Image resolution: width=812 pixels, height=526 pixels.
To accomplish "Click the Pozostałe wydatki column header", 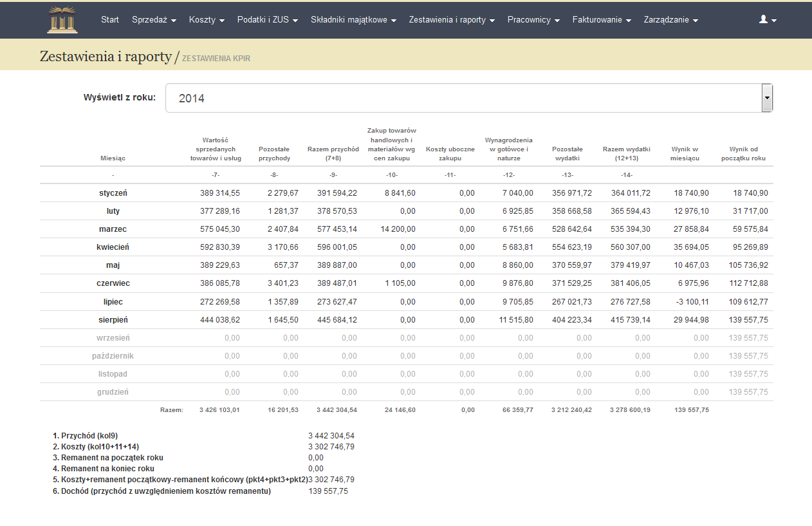I will click(x=567, y=153).
